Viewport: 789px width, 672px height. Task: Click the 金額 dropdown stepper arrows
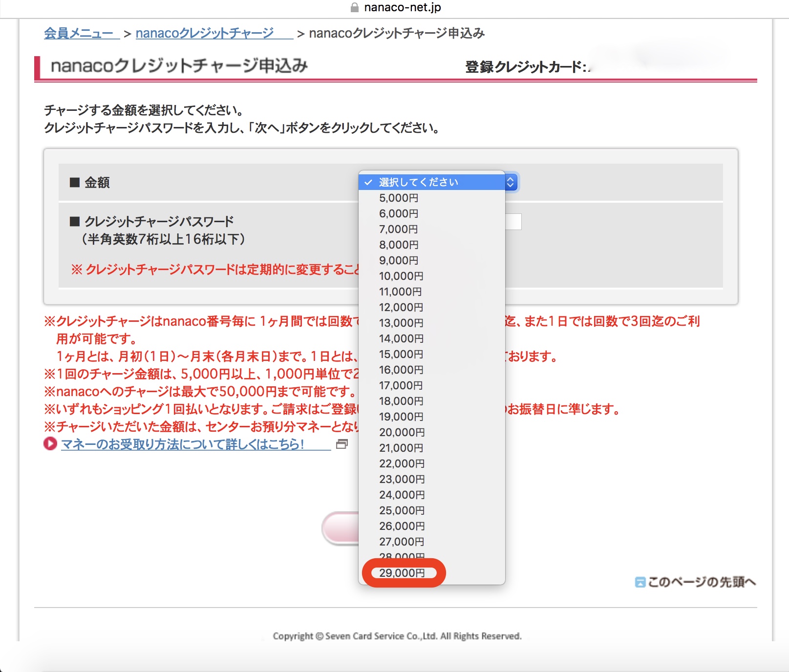point(511,182)
